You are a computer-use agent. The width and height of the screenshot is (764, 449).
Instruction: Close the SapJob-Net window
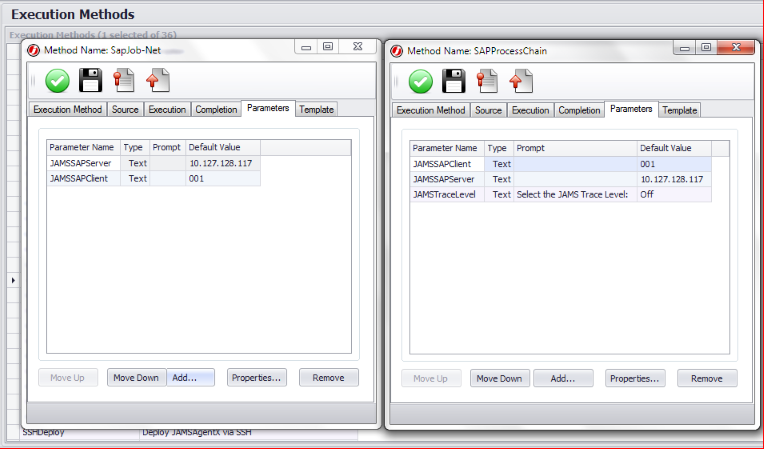358,47
